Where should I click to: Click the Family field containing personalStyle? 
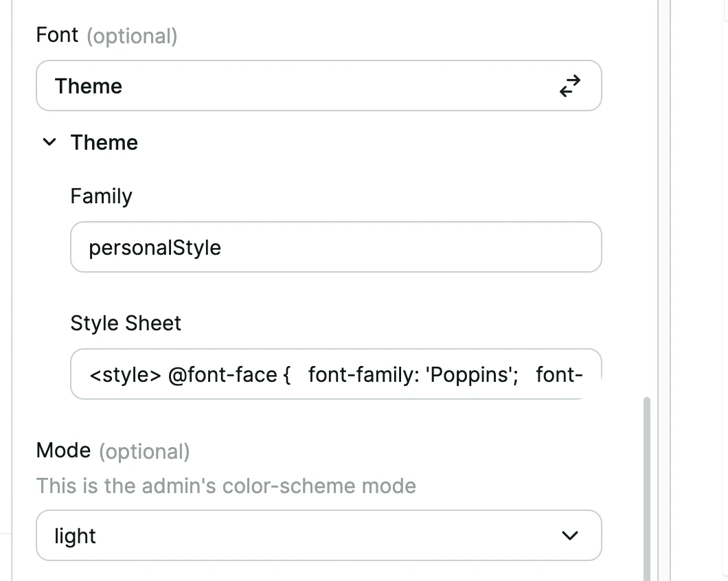pyautogui.click(x=336, y=247)
